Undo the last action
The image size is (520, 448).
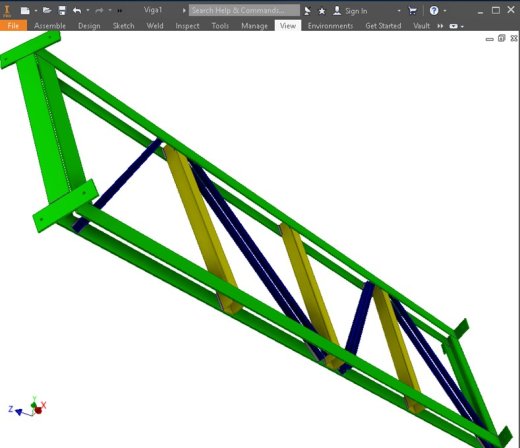tap(77, 11)
